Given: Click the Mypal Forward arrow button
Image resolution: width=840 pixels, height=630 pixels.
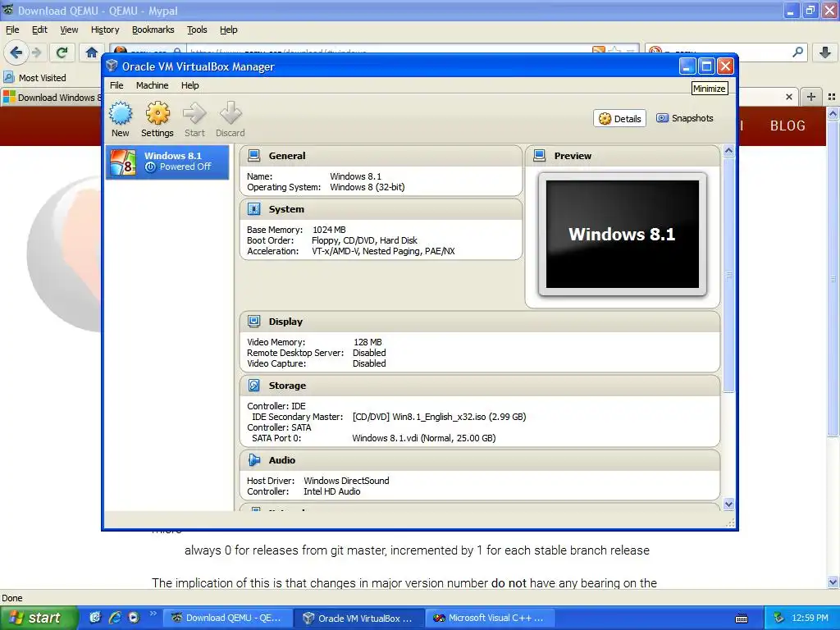Looking at the screenshot, I should [36, 52].
